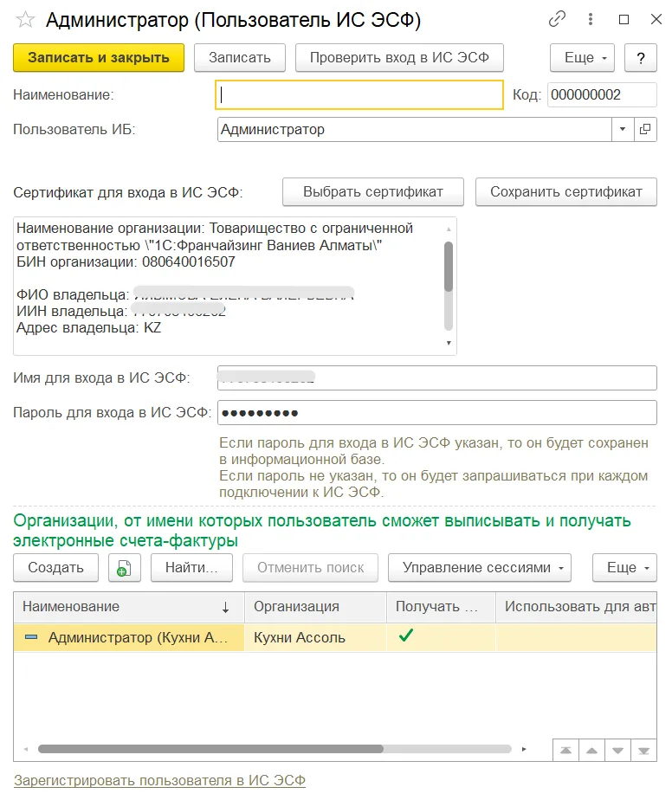This screenshot has width=672, height=800.
Task: Click certificate box vertical scrollbar thumb
Action: 449,267
